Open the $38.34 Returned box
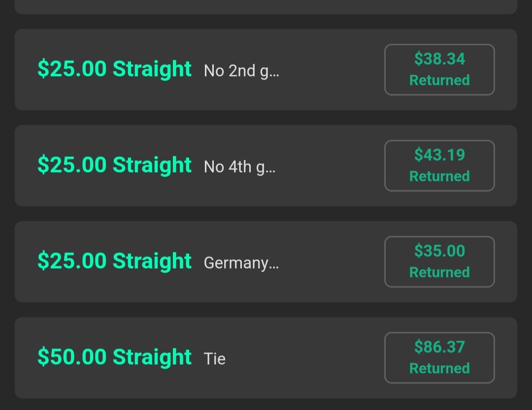The height and width of the screenshot is (410, 532). (x=439, y=69)
